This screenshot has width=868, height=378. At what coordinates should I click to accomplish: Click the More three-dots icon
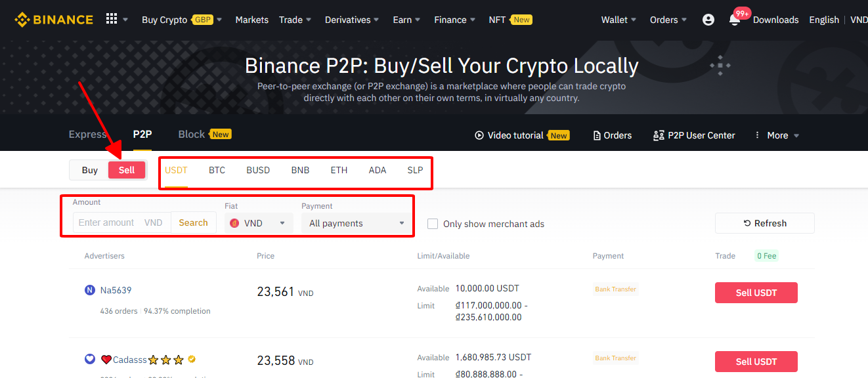tap(756, 135)
